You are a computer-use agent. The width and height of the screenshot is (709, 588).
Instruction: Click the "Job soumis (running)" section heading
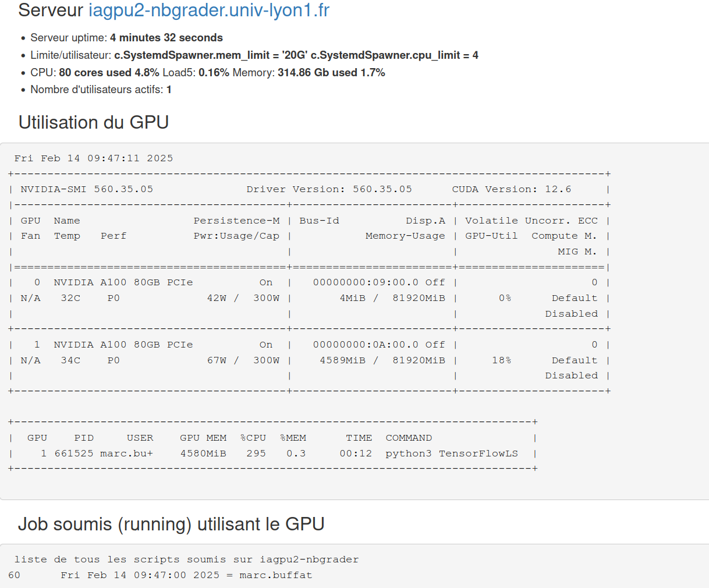point(171,524)
